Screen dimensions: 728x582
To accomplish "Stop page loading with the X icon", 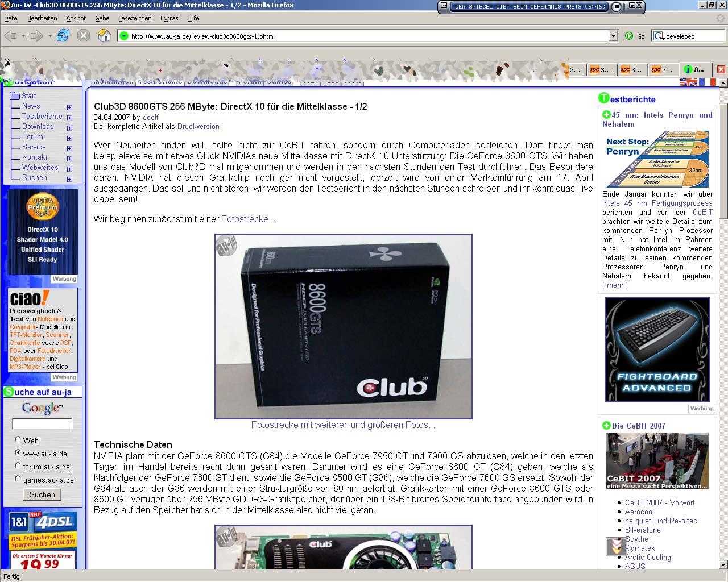I will click(x=84, y=36).
